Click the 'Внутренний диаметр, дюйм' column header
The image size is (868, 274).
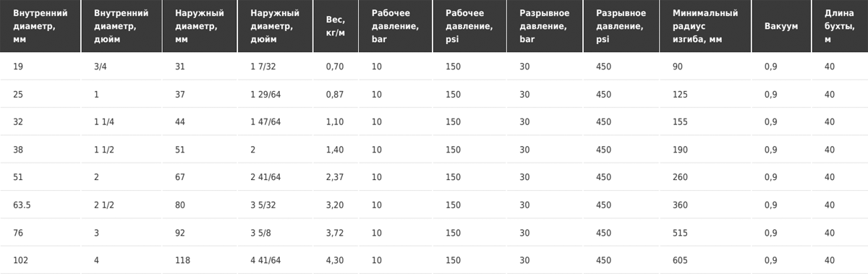tap(122, 26)
